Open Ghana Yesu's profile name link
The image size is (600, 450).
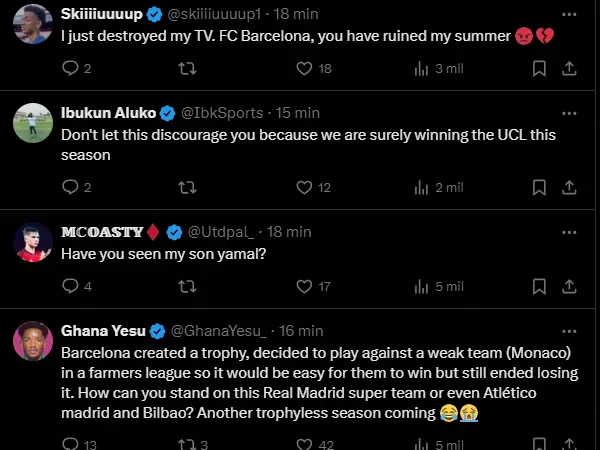104,331
